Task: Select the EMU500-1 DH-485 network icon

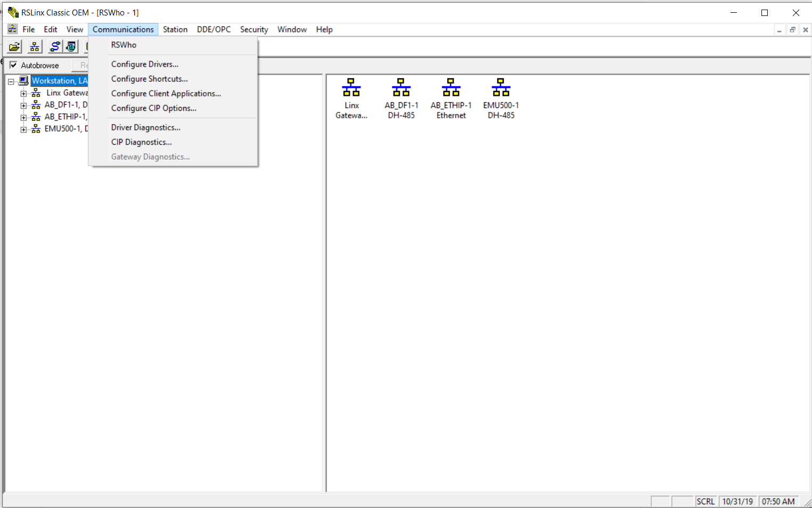Action: coord(501,99)
